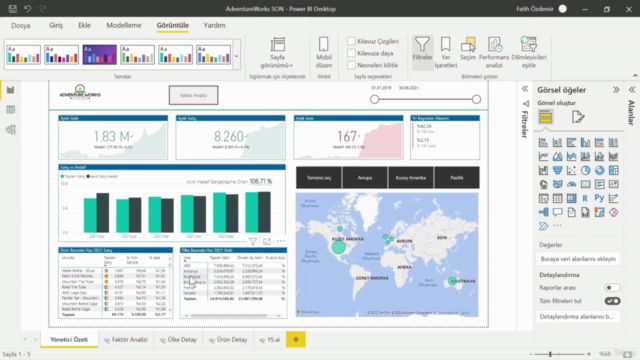Click the Tümünü seç slicer button
The width and height of the screenshot is (640, 360).
(x=319, y=178)
